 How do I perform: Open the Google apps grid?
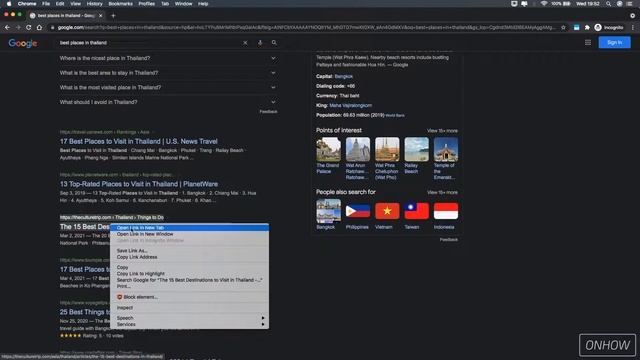[x=588, y=42]
